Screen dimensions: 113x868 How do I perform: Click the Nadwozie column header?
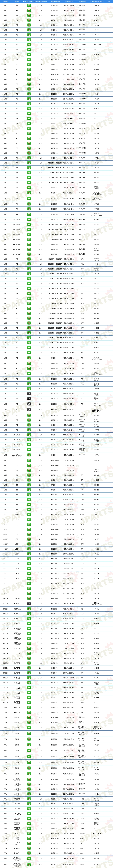coord(82,2)
